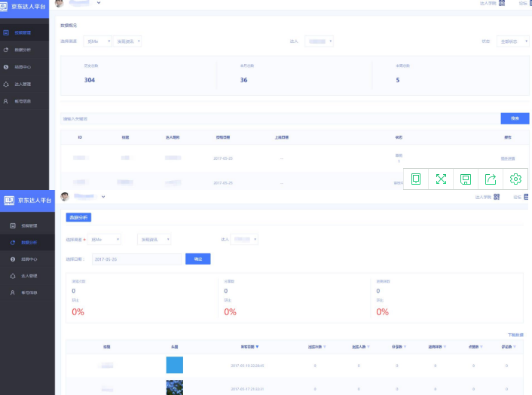Open the 发现资讯 dropdown in lower panel

(154, 239)
